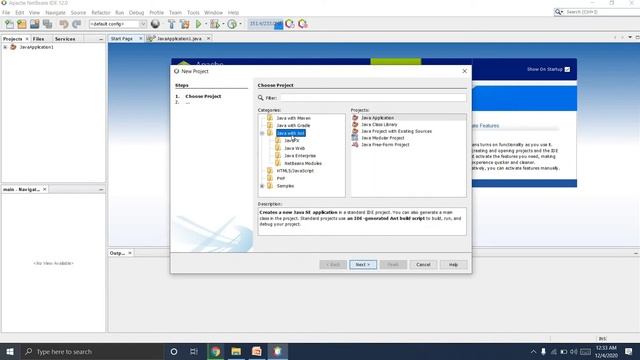Collapse the Java with Ant category

click(x=262, y=133)
